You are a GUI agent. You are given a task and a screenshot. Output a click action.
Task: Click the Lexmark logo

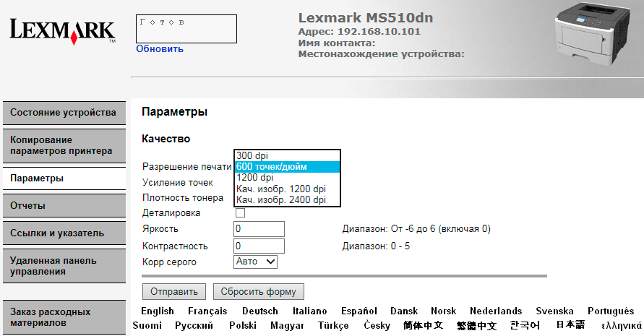[x=62, y=31]
